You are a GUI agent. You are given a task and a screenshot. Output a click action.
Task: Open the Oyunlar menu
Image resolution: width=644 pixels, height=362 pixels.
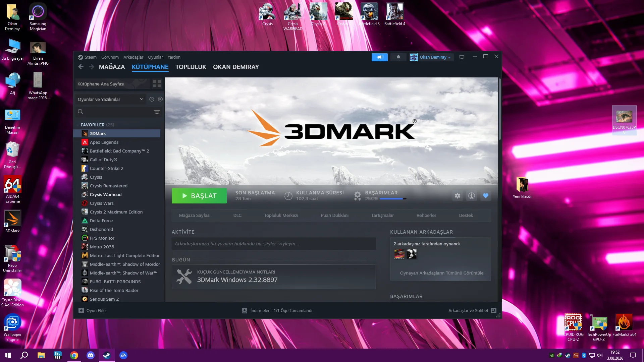(155, 57)
